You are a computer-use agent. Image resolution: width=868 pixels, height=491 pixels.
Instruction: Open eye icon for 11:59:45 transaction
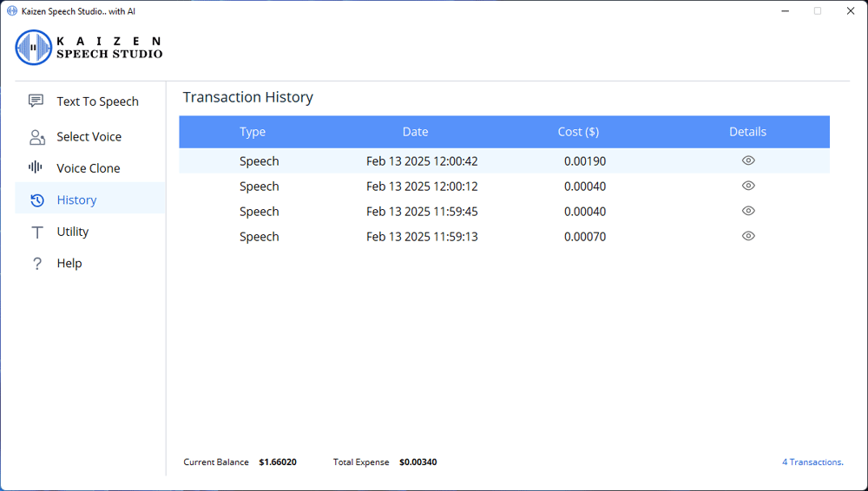748,211
